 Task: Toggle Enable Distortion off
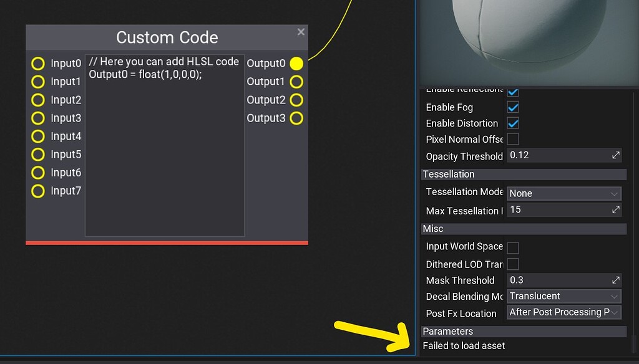coord(512,123)
